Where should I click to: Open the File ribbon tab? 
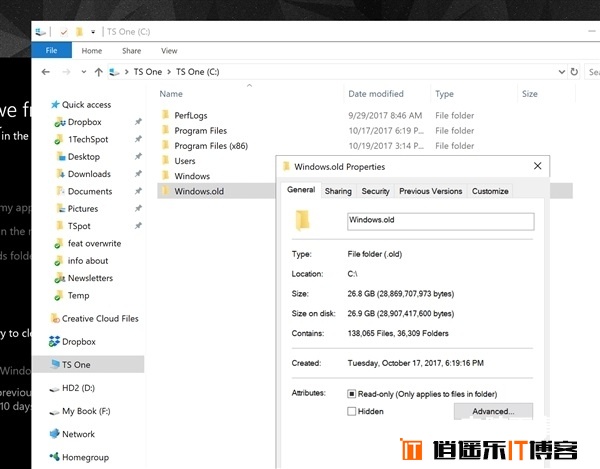click(x=51, y=50)
